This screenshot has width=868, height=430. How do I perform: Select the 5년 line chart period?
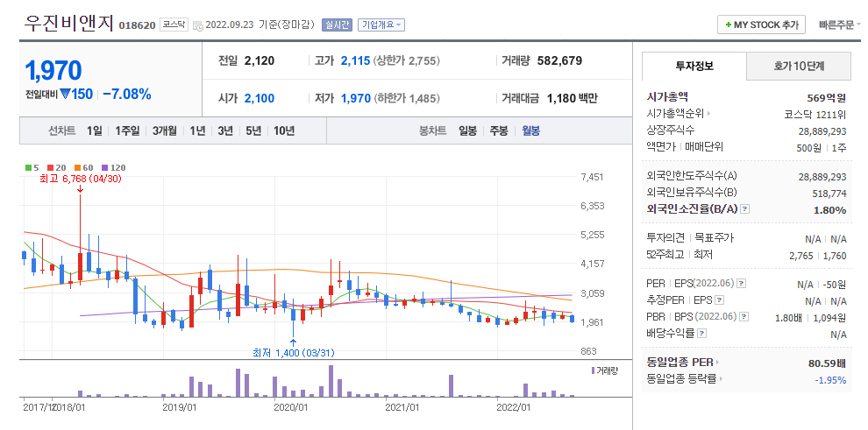253,131
